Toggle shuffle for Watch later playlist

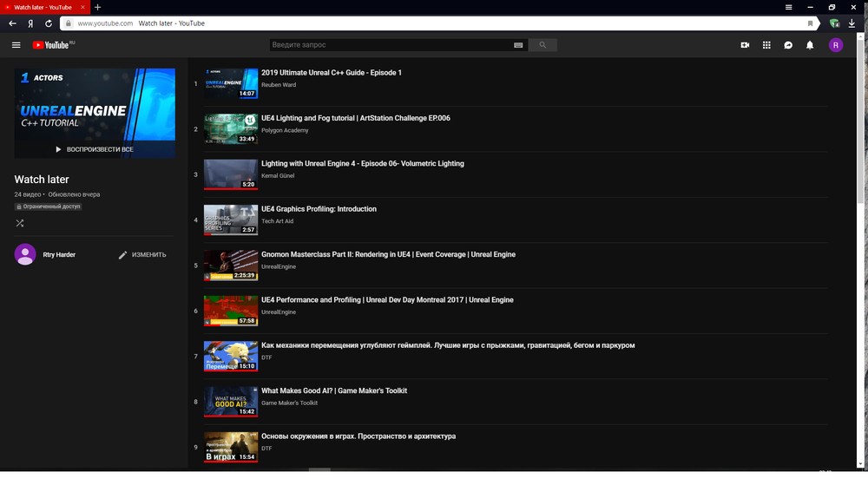pos(20,223)
